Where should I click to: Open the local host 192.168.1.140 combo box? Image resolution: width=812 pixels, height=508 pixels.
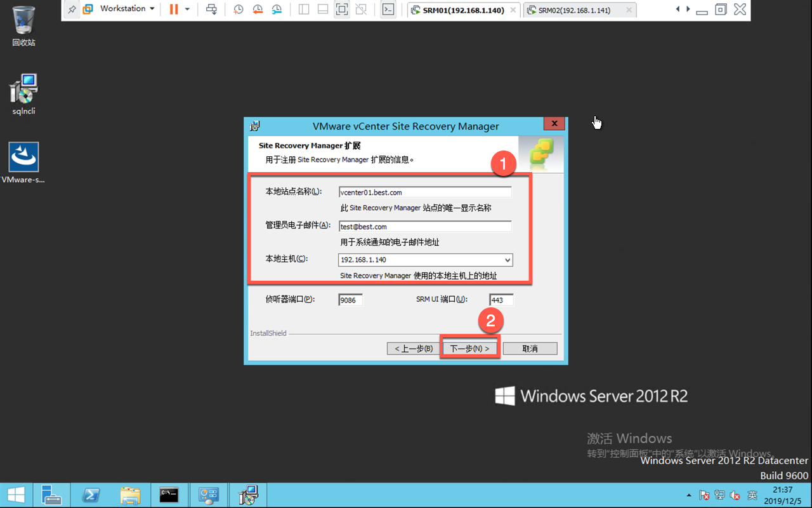point(425,260)
